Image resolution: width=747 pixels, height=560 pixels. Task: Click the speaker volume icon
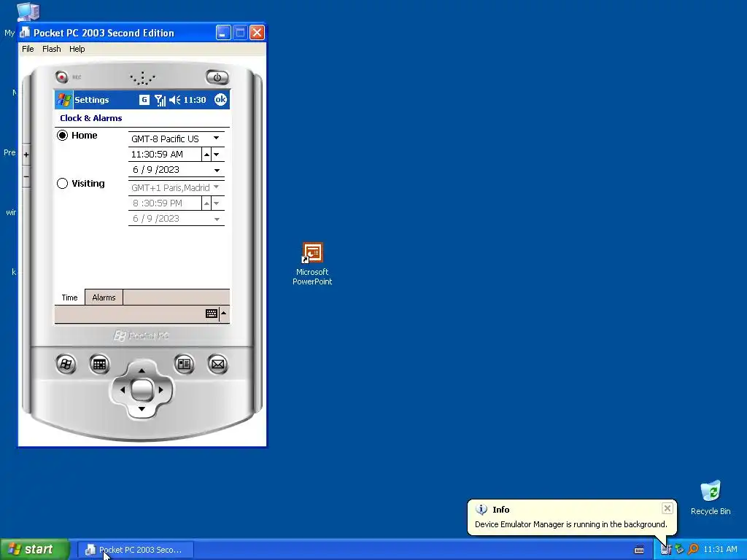[x=175, y=100]
